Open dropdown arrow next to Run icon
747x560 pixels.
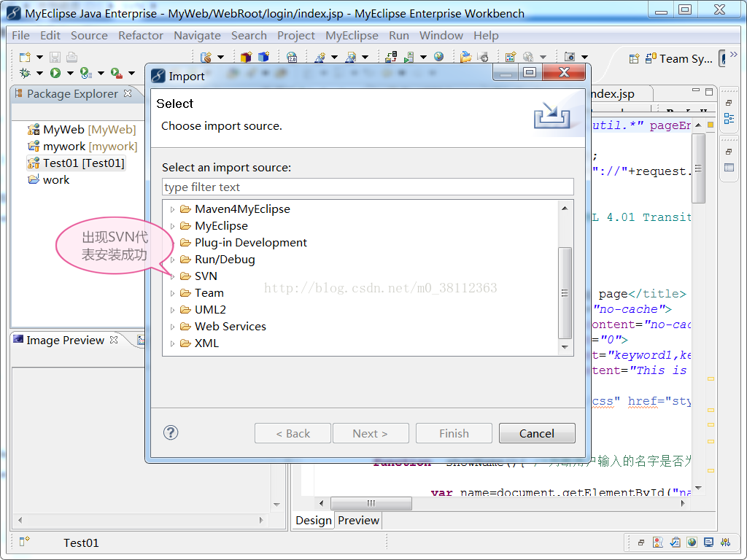point(70,74)
